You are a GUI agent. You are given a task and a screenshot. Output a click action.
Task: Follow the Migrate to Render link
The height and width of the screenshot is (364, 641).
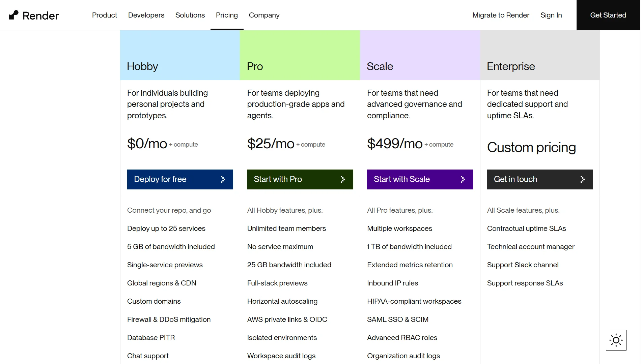pos(501,15)
